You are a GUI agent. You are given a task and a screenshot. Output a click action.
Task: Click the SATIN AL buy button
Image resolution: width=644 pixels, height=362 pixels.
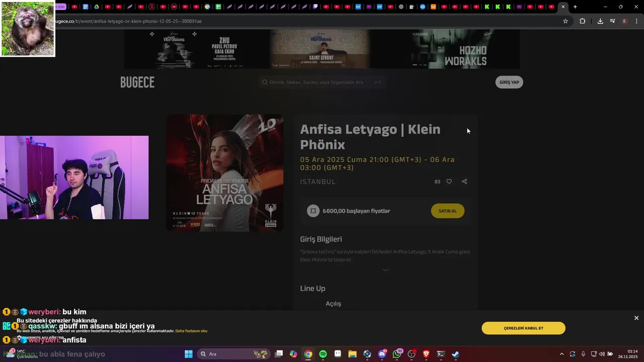[447, 211]
